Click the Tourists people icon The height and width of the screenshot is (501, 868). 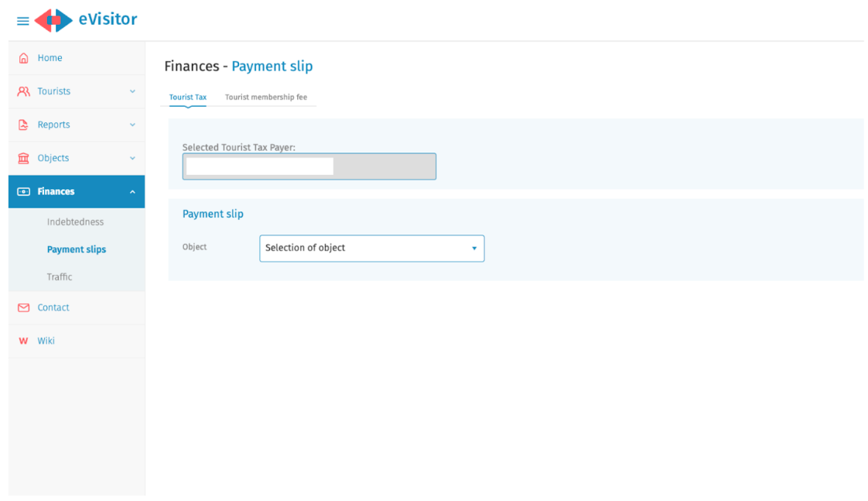click(x=23, y=91)
